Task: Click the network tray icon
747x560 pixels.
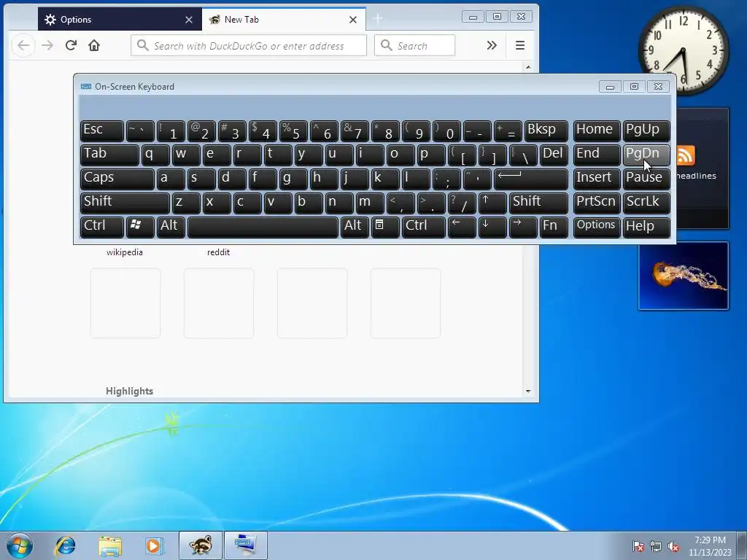Action: click(x=656, y=547)
